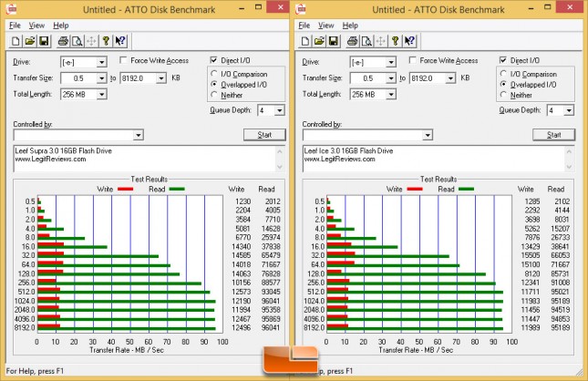Click Print icon in Ice window toolbar
Screen dimensions: 588x381
[x=353, y=41]
